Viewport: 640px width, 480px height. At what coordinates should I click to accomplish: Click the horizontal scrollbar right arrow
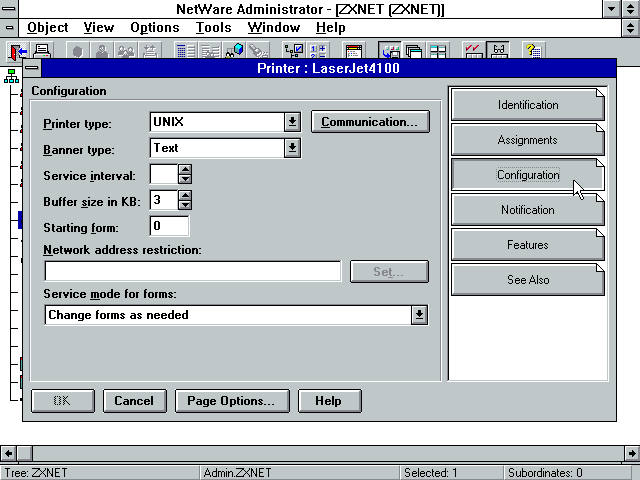(632, 453)
